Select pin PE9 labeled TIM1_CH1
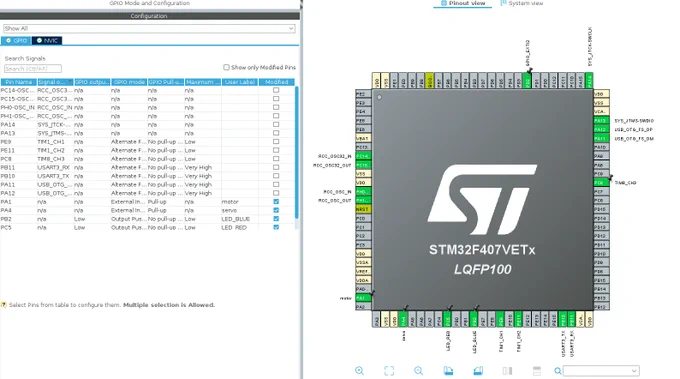 pyautogui.click(x=500, y=320)
